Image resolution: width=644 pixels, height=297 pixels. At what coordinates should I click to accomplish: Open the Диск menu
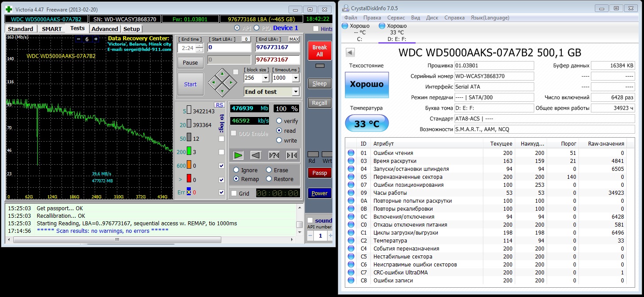coord(432,18)
